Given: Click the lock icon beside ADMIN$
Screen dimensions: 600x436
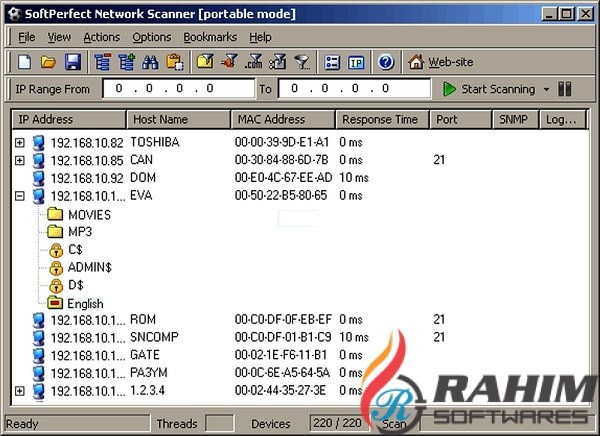Looking at the screenshot, I should [56, 268].
